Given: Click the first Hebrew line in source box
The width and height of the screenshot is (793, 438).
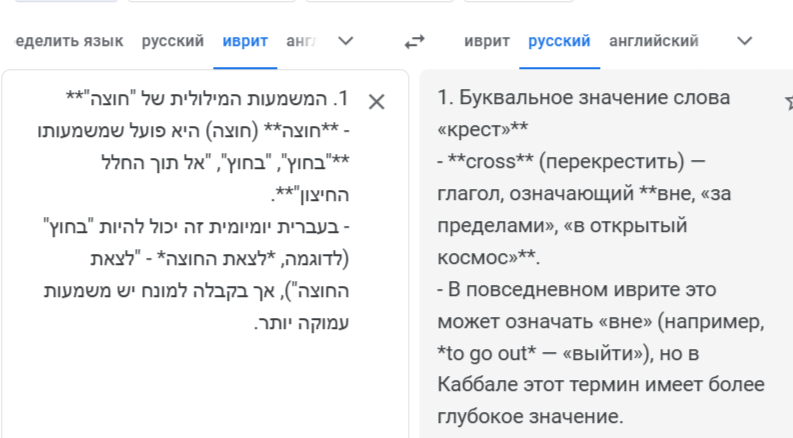Looking at the screenshot, I should (x=207, y=98).
